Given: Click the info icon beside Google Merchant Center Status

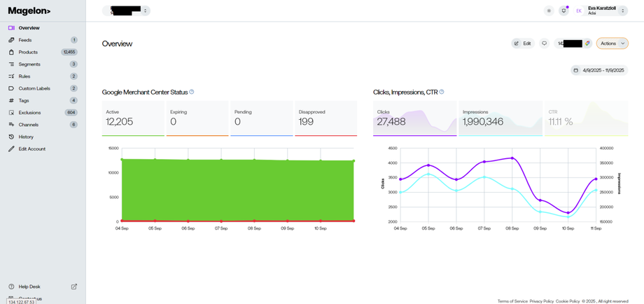Looking at the screenshot, I should tap(192, 92).
